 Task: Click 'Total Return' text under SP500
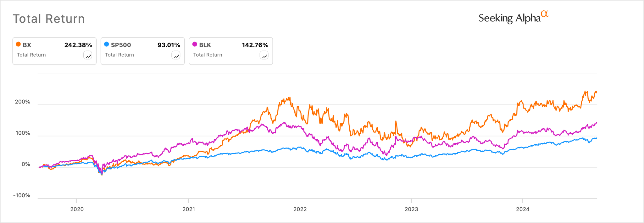tap(119, 55)
